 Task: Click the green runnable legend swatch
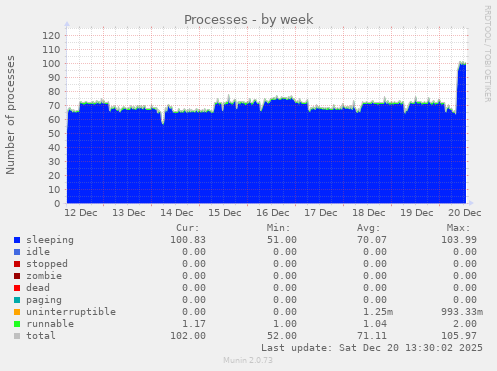(17, 324)
